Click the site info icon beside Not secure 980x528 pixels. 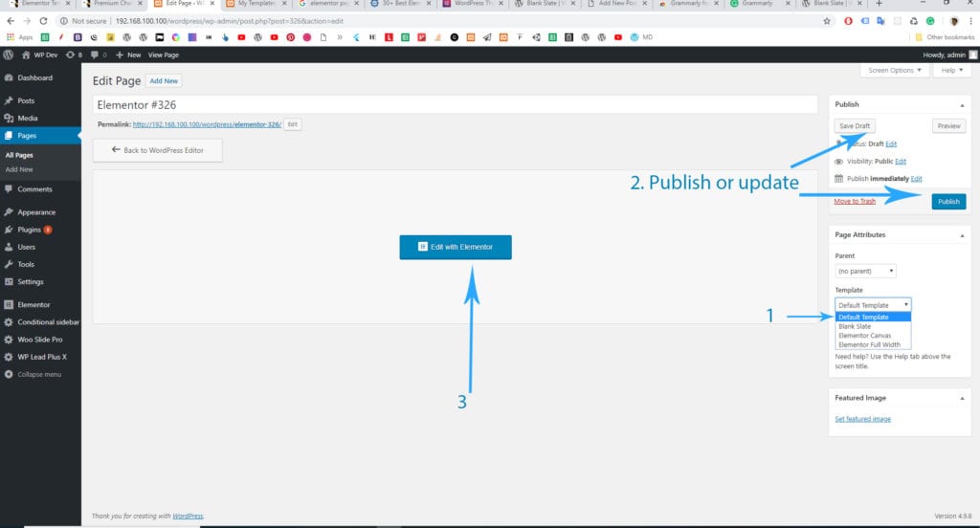64,21
